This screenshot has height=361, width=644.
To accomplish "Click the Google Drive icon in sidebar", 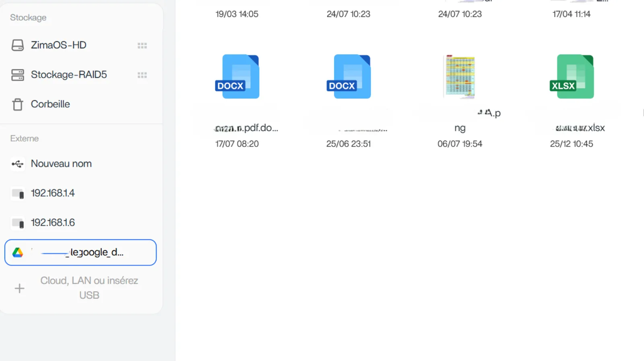I will click(x=18, y=253).
